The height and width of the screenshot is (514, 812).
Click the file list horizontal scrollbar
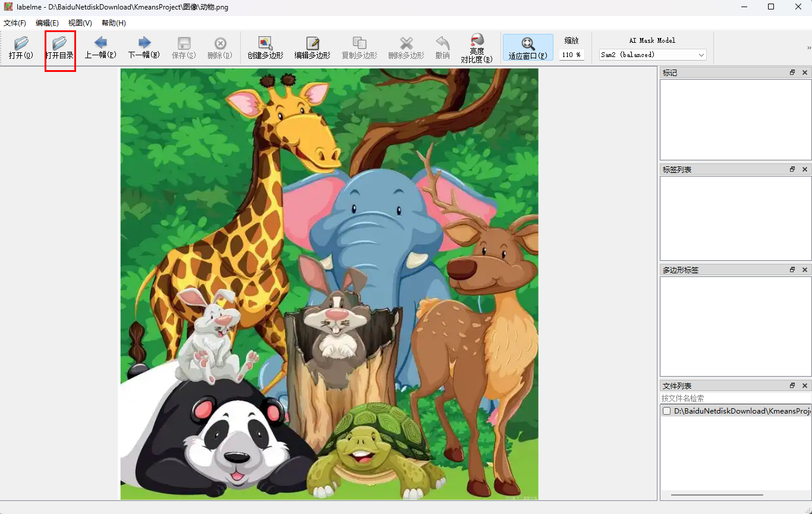[x=716, y=494]
